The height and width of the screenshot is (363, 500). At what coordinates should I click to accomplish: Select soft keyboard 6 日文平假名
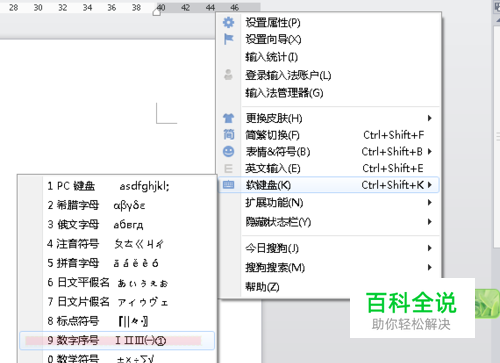coord(117,282)
